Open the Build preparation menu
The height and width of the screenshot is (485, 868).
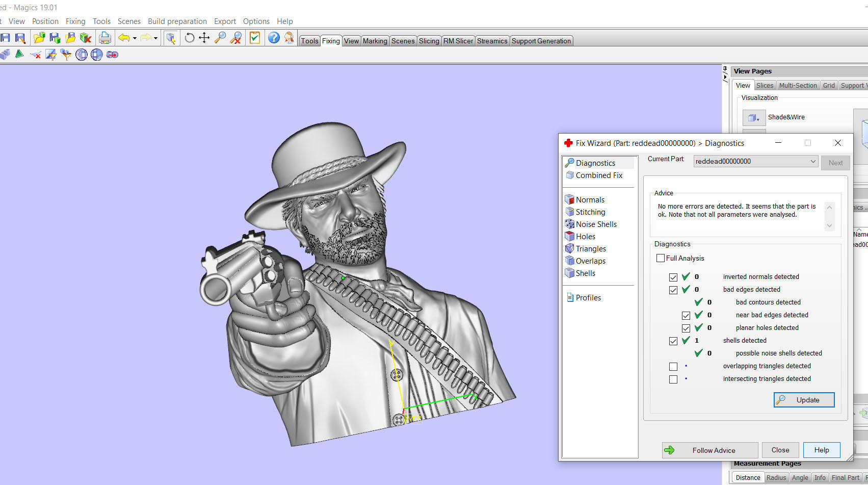click(x=177, y=21)
